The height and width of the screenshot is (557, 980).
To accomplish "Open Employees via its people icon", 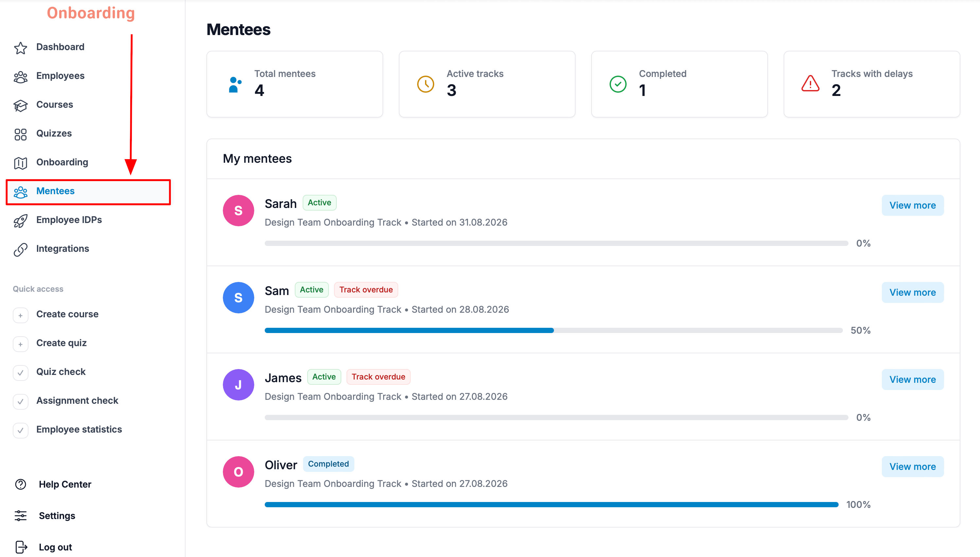I will click(x=21, y=76).
